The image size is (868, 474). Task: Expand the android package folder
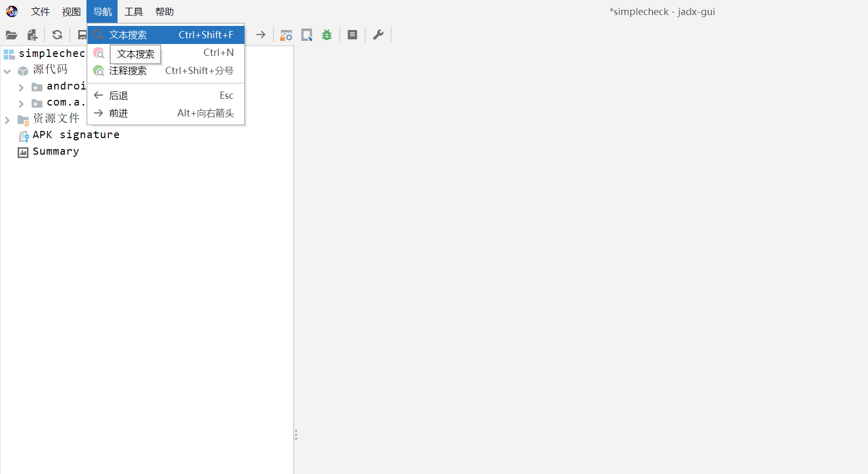point(21,87)
